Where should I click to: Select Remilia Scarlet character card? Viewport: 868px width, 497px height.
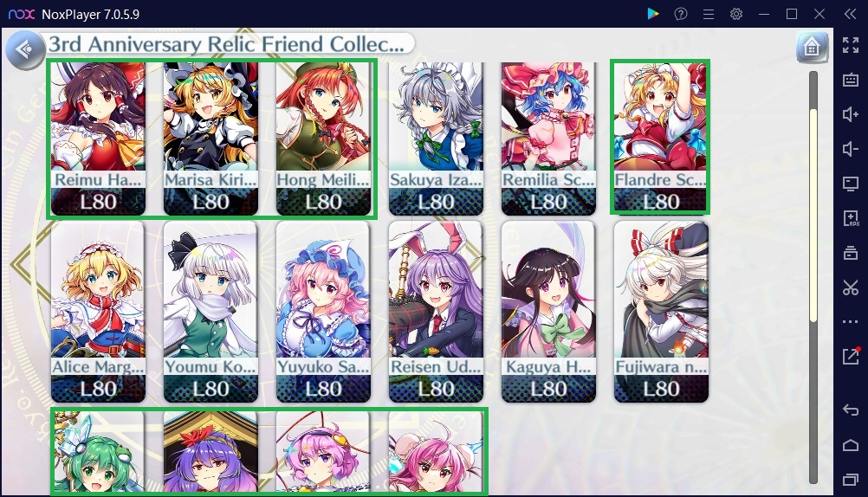(x=548, y=139)
